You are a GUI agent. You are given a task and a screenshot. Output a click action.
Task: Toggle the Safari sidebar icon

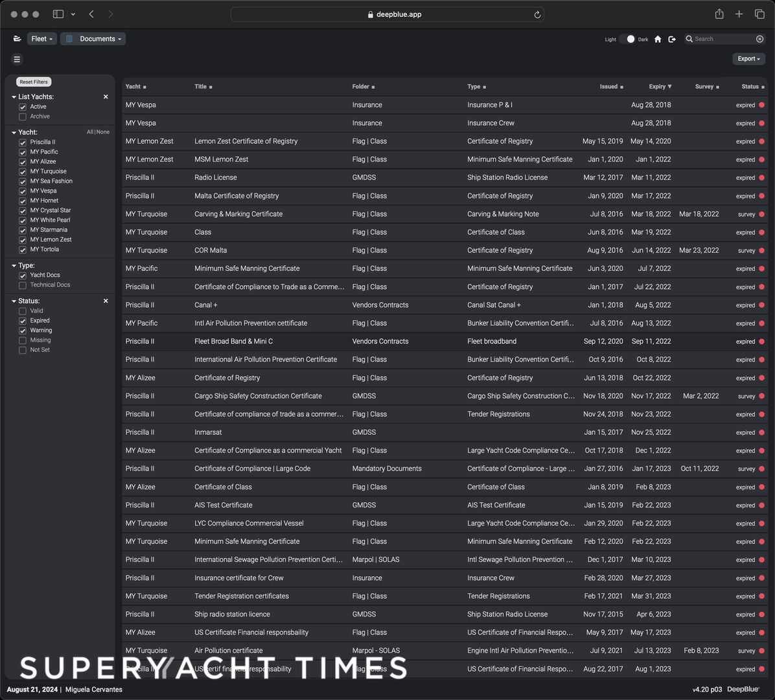click(58, 14)
